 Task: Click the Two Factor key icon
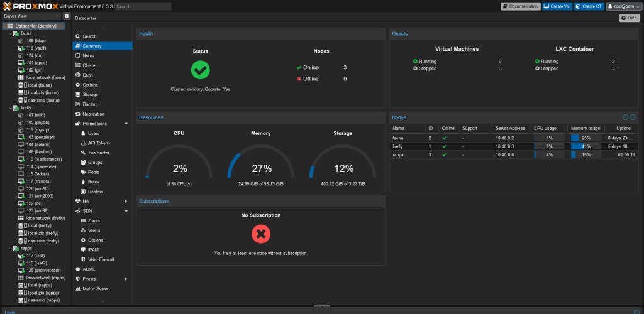click(x=84, y=153)
